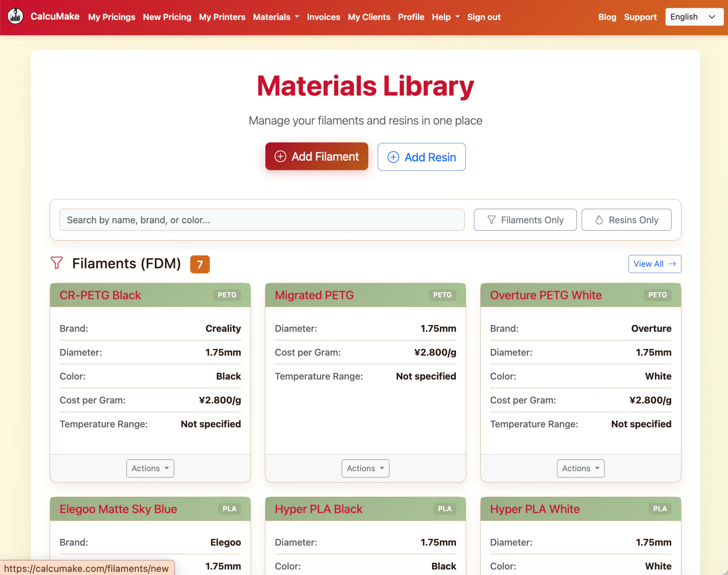Filter by Resins Only
The image size is (728, 575).
(x=627, y=220)
